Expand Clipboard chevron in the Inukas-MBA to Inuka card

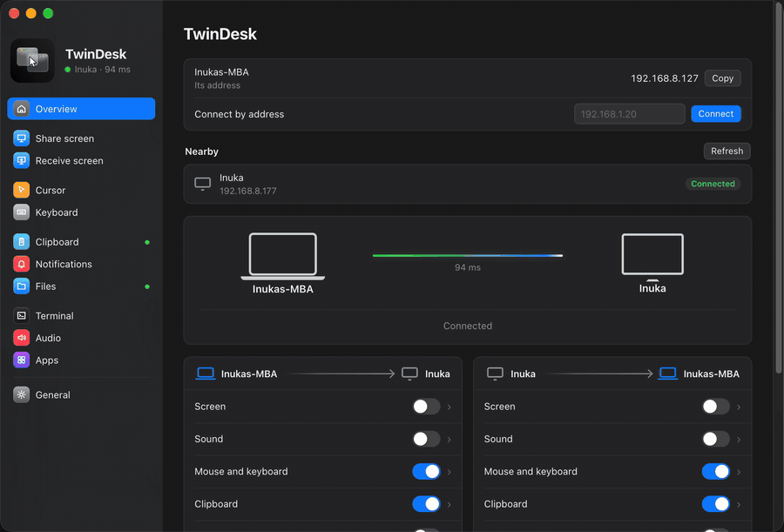tap(449, 504)
